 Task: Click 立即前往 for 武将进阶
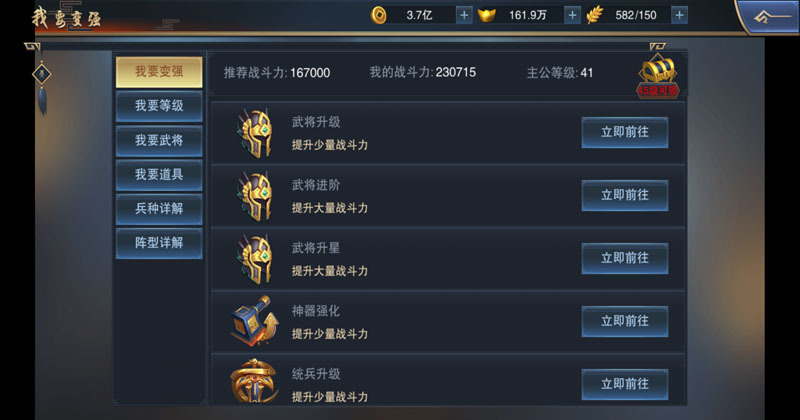[x=625, y=195]
